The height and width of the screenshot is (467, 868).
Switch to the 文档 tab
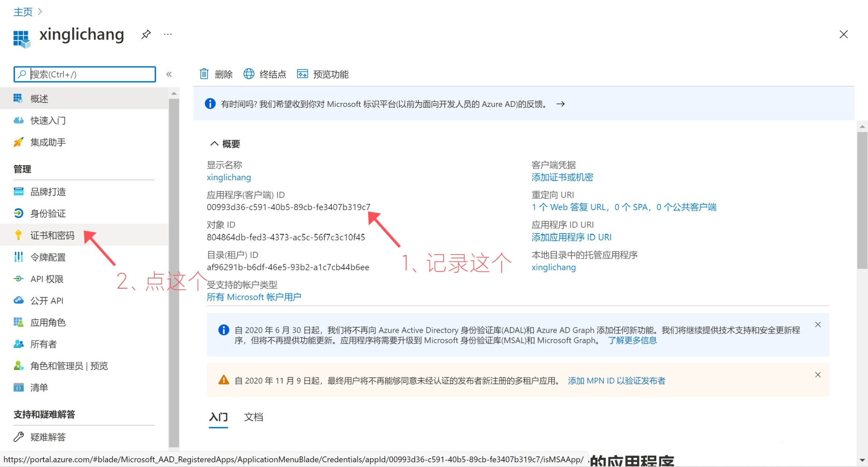(253, 417)
